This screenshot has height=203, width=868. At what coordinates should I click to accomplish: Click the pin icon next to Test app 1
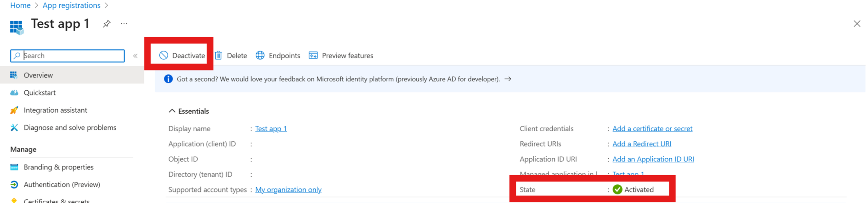point(106,24)
